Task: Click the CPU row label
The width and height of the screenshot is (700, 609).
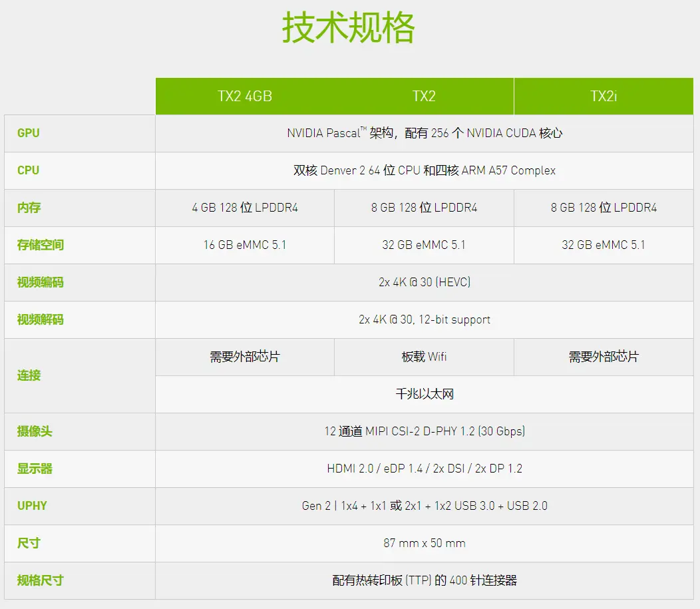Action: [x=28, y=170]
